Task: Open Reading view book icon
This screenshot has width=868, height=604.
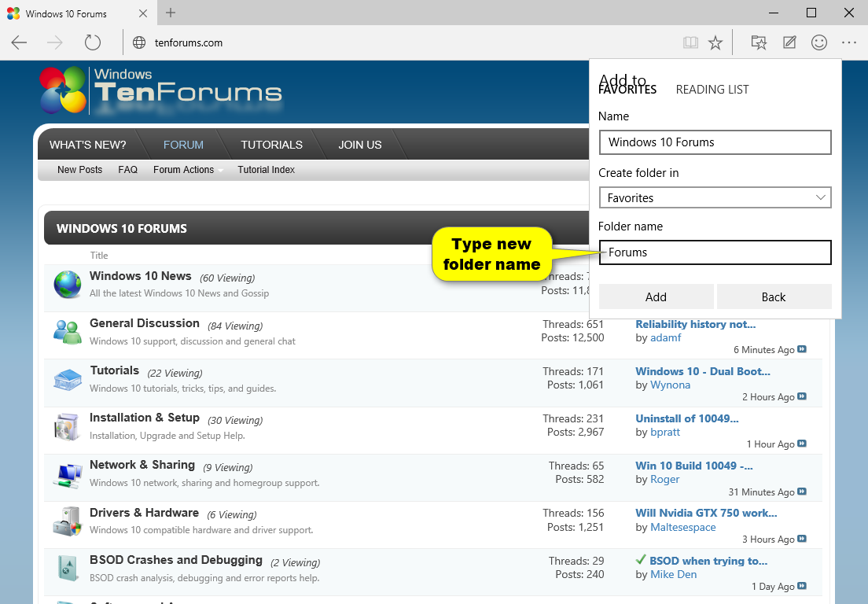Action: 690,42
